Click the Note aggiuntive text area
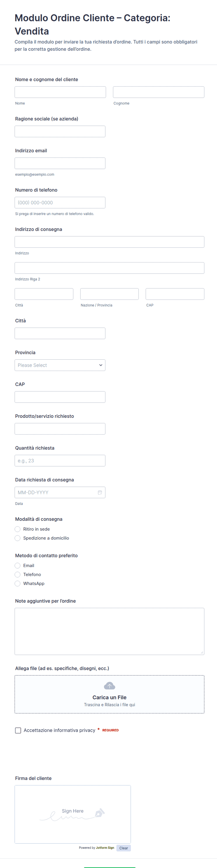217x868 pixels. point(109,631)
